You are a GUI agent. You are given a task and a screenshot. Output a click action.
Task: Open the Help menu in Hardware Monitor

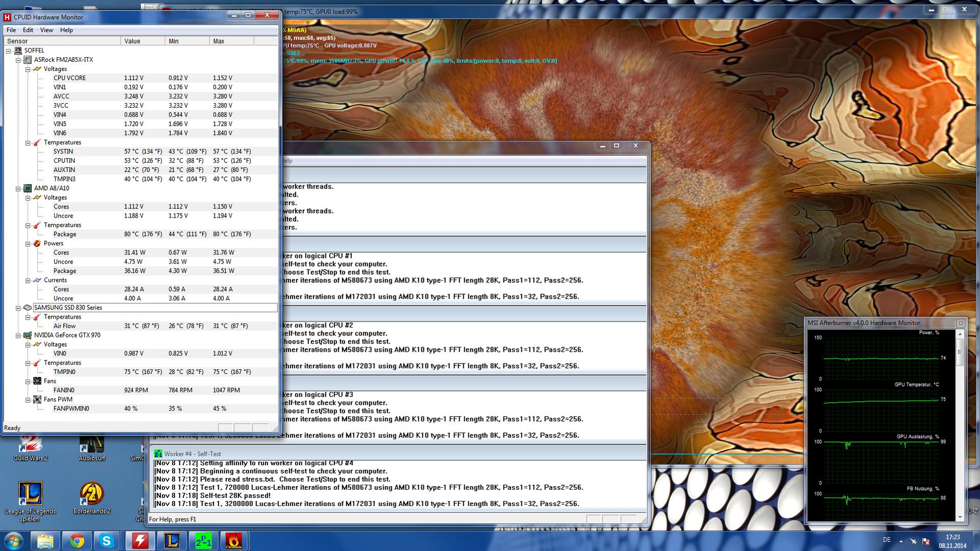(66, 30)
